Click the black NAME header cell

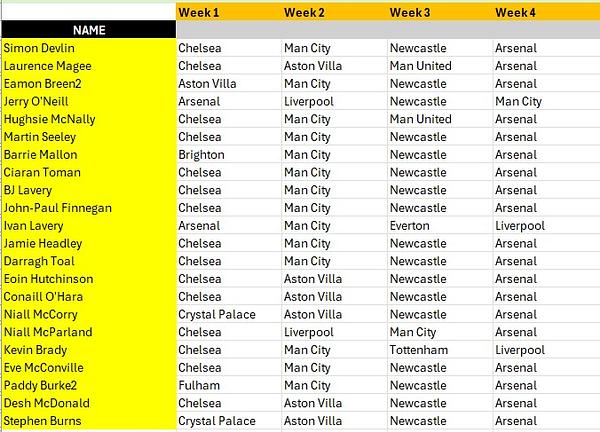[88, 30]
